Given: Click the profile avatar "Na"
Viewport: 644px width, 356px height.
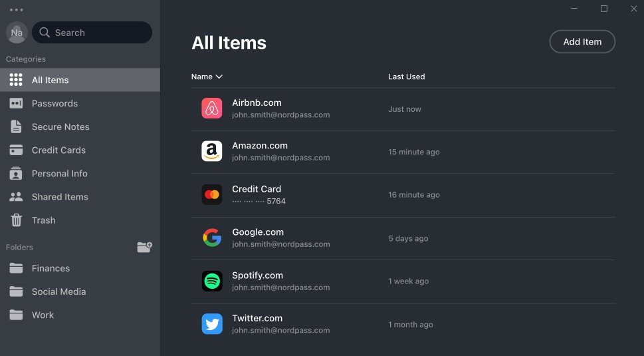Looking at the screenshot, I should point(17,33).
